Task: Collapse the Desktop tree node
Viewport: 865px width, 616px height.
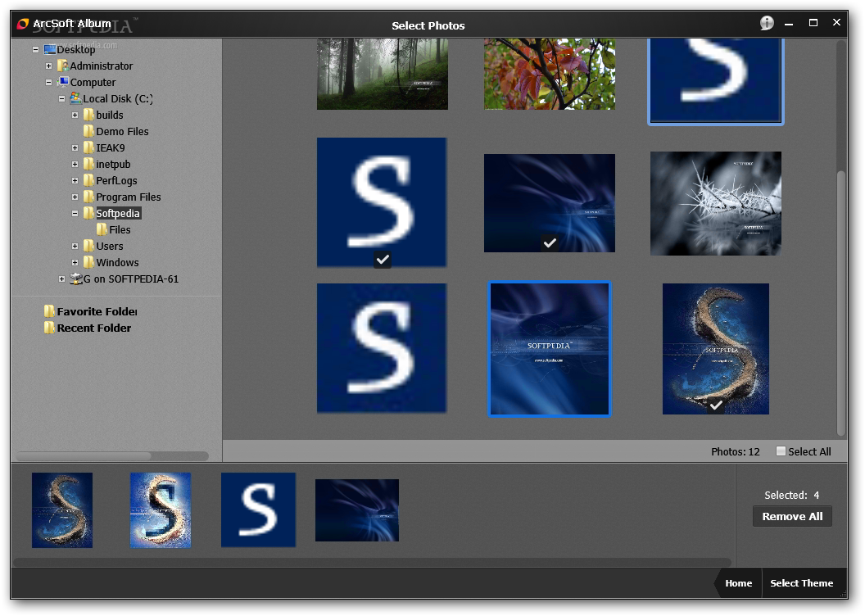Action: (36, 50)
